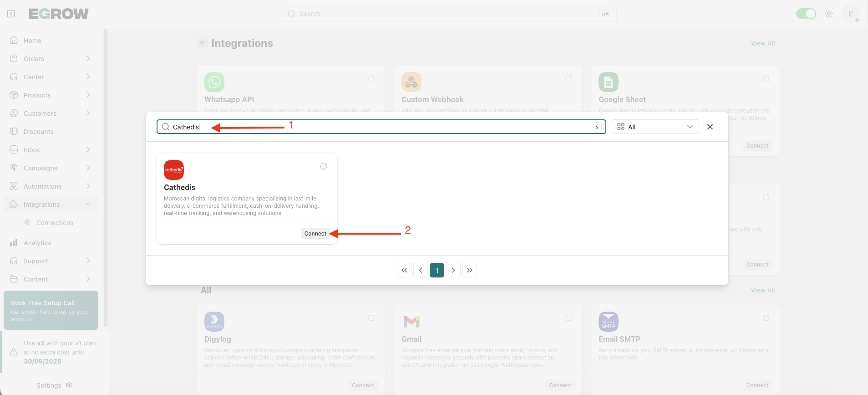868x395 pixels.
Task: Open Analytics in the sidebar
Action: click(51, 243)
